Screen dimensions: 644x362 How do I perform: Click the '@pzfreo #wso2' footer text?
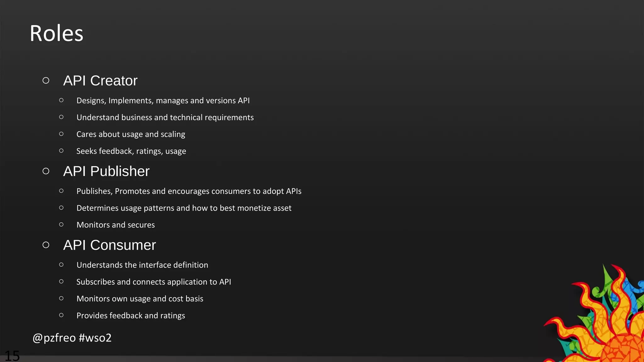(72, 338)
